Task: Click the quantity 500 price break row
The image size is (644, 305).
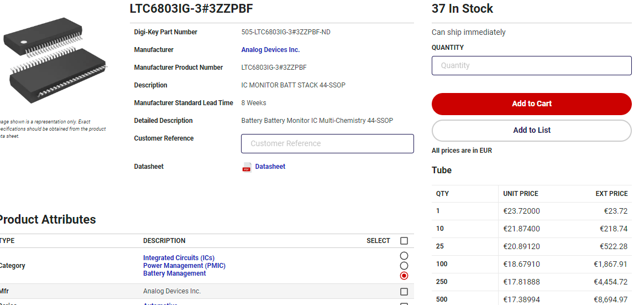Action: pyautogui.click(x=531, y=299)
